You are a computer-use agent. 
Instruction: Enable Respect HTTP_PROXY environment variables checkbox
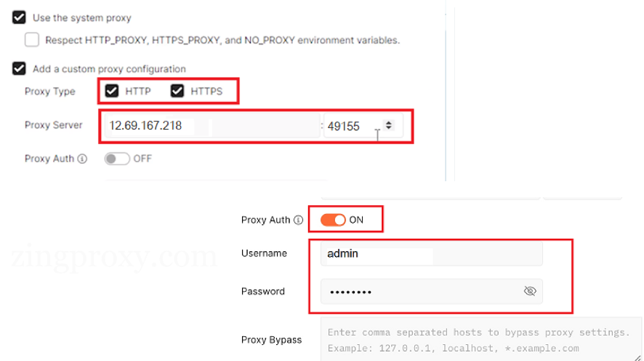(x=32, y=40)
